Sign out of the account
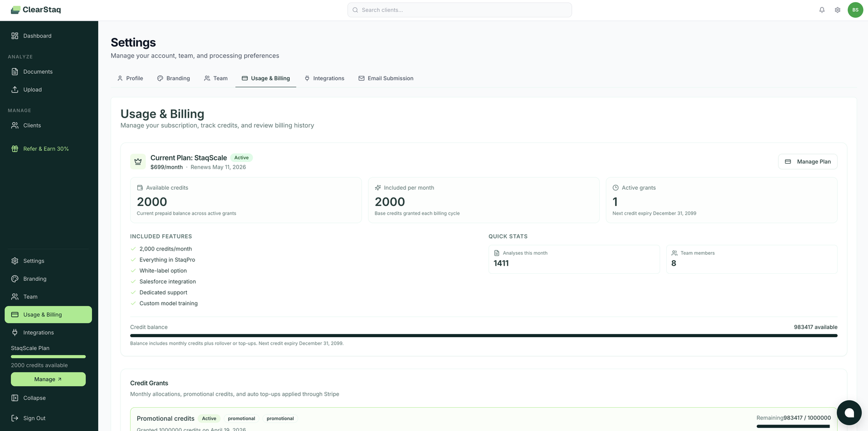This screenshot has height=431, width=868. 48,418
